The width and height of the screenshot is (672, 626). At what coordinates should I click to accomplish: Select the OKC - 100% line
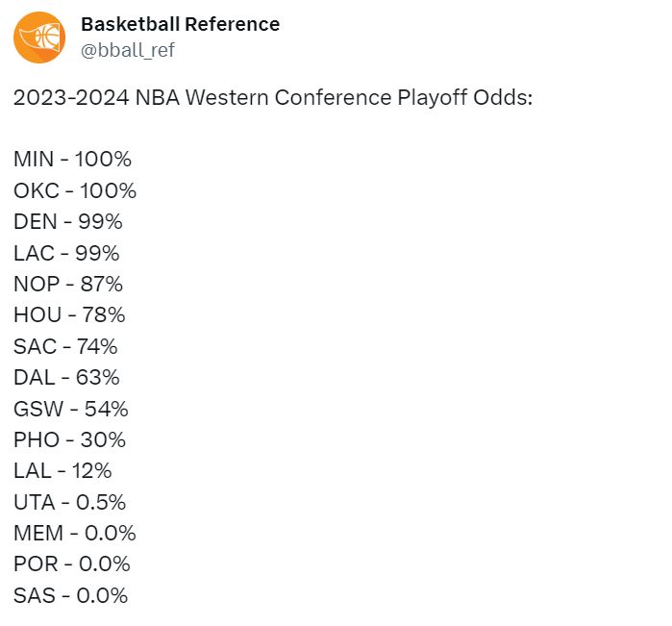point(75,190)
